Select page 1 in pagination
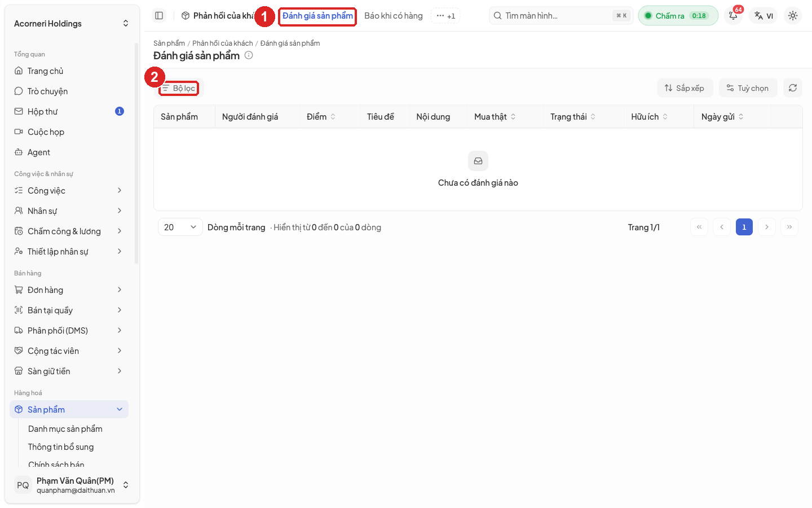 point(744,227)
